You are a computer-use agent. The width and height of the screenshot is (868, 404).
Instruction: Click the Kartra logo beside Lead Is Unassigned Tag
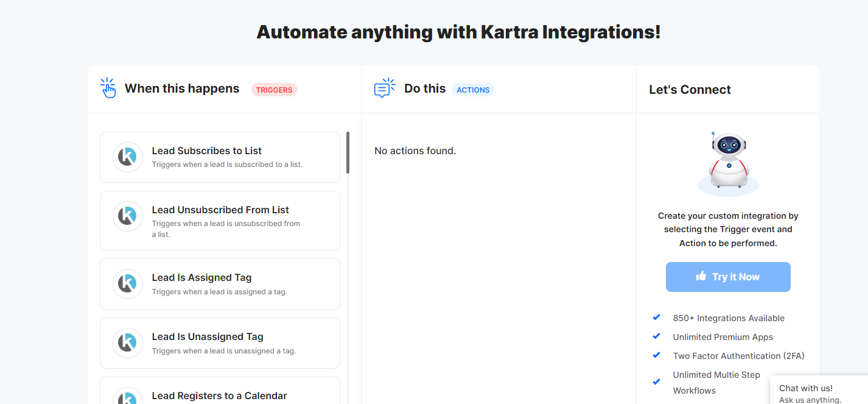[x=128, y=343]
